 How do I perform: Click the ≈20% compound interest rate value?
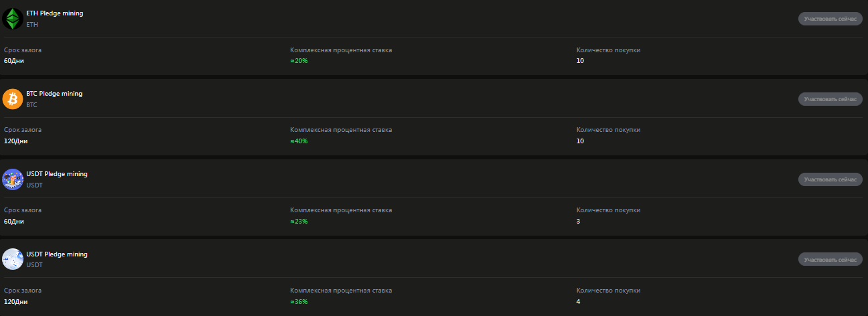(x=299, y=61)
